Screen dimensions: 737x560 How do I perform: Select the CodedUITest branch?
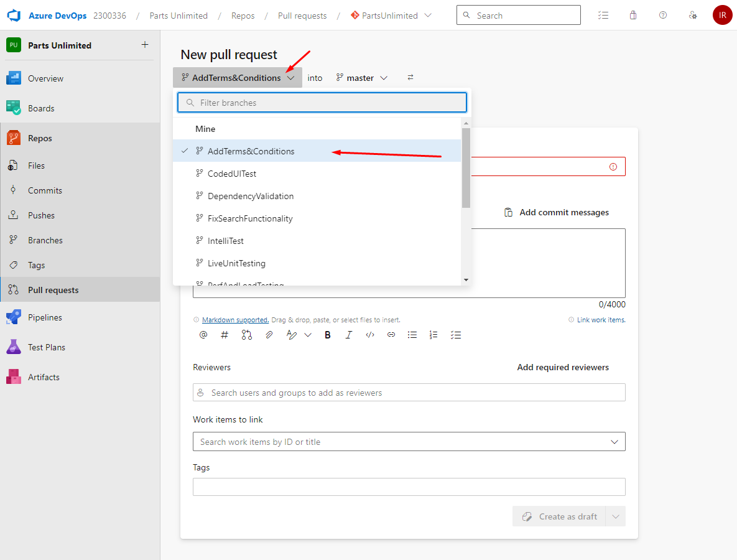(x=317, y=174)
